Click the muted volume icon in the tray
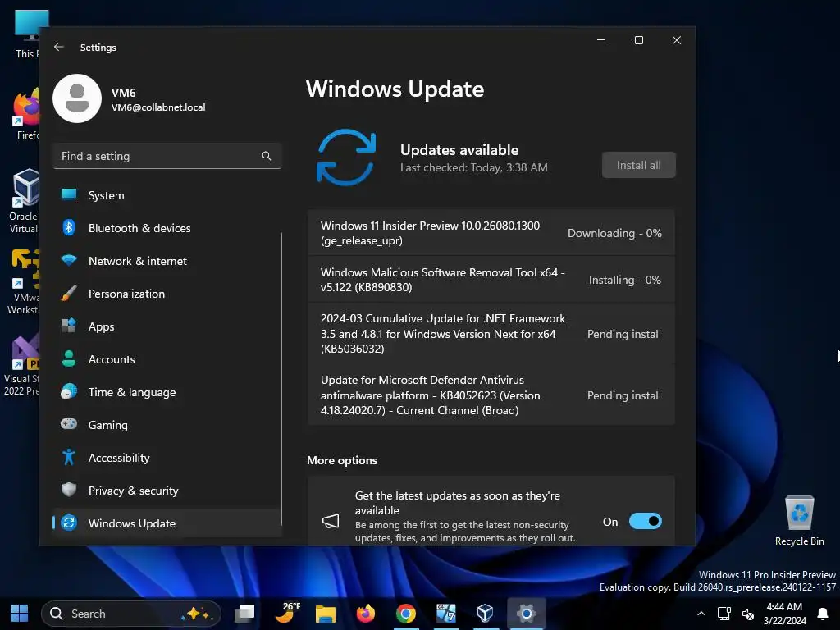The height and width of the screenshot is (630, 840). coord(748,614)
